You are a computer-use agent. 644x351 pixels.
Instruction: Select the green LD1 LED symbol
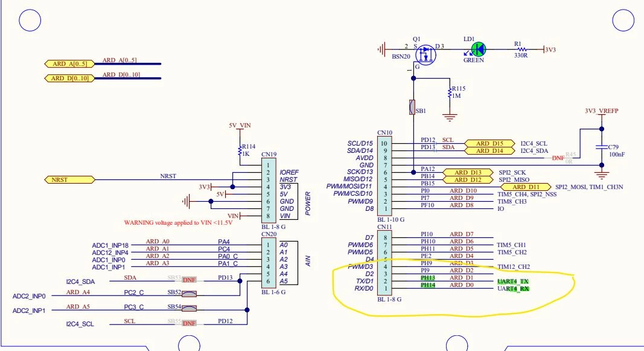point(478,50)
